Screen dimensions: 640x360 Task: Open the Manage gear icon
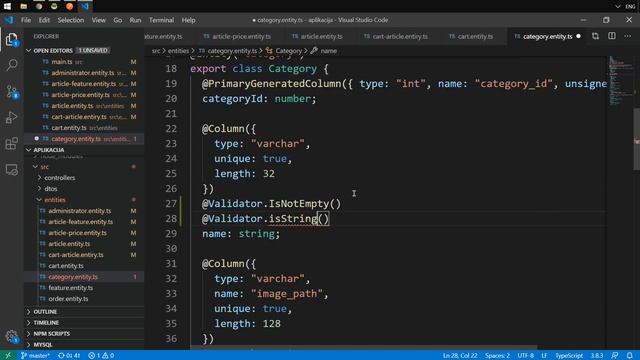(12, 337)
